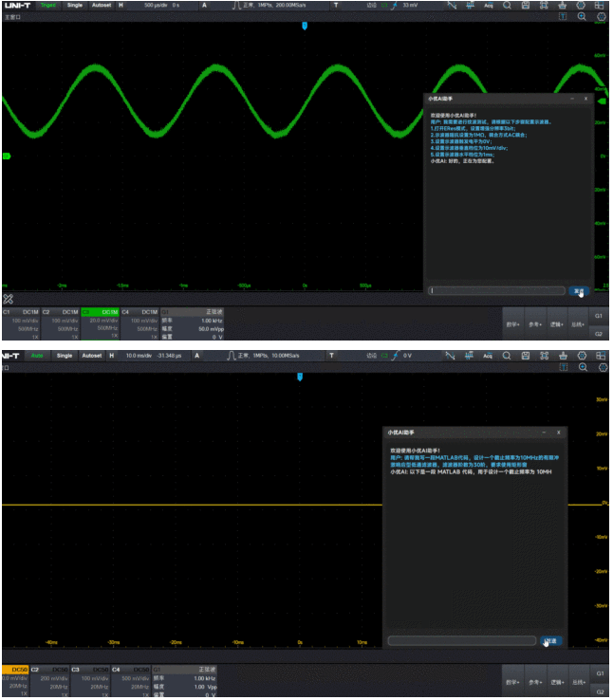Screen dimensions: 613x700
Task: Expand the 总线 dropdown in top oscilloscope
Action: pyautogui.click(x=577, y=323)
